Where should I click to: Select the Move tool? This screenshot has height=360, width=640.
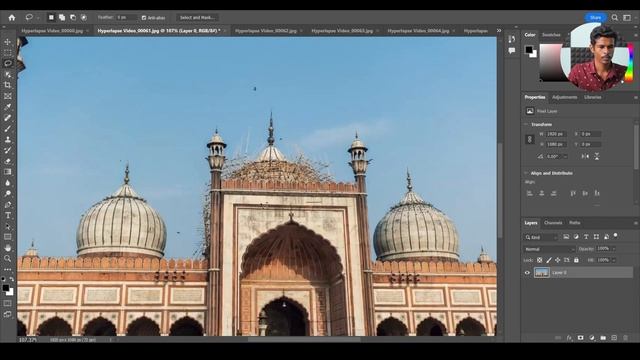[x=8, y=42]
